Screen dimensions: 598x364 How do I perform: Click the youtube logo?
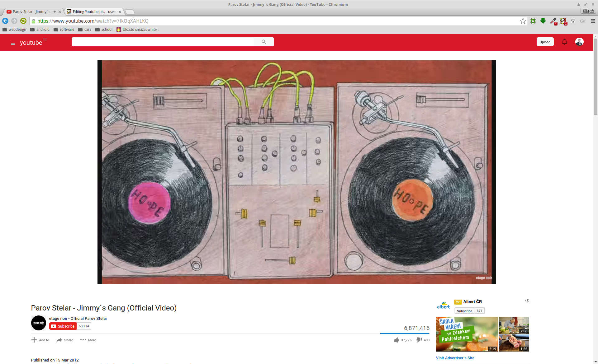31,43
